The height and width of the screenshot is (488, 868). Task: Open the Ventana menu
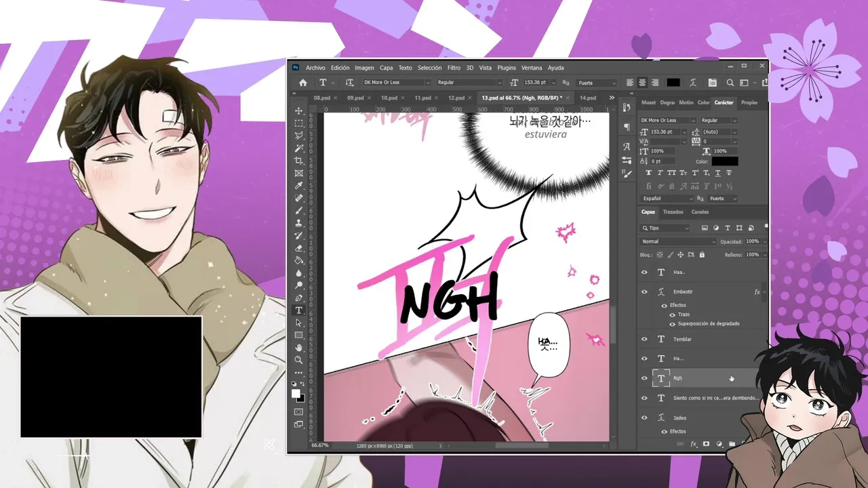click(532, 68)
